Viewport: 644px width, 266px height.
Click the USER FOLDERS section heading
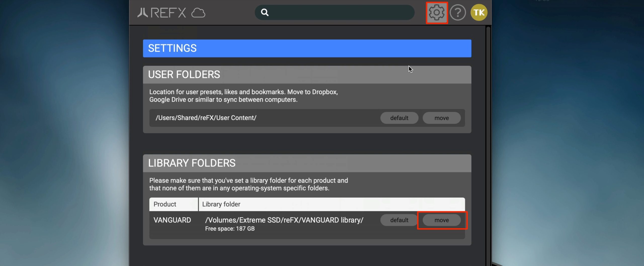click(184, 75)
